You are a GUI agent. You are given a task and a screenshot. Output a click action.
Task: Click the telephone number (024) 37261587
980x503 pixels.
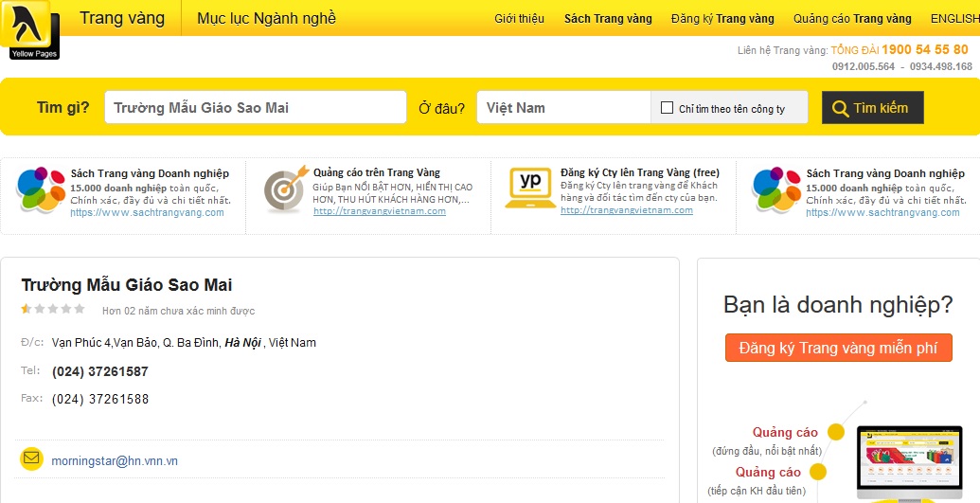click(x=100, y=371)
